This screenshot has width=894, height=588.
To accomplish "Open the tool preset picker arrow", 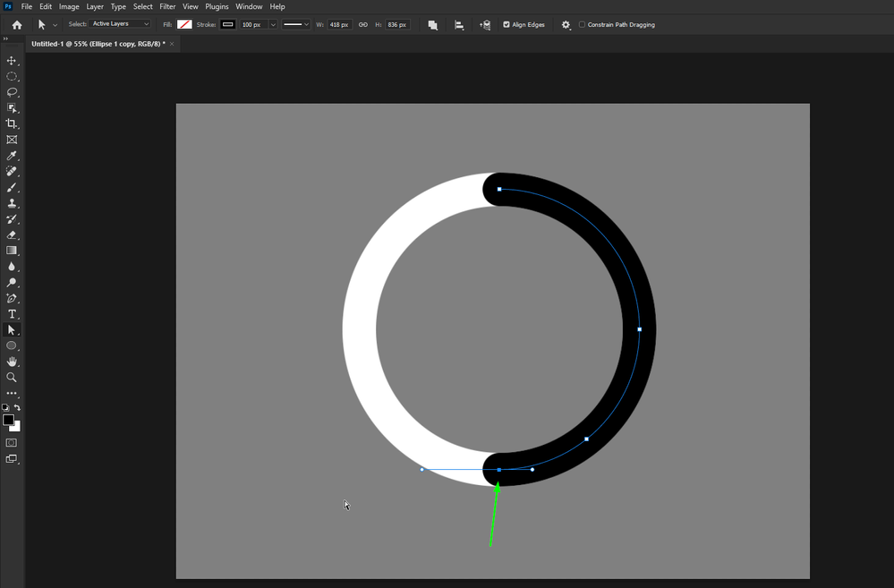I will (x=55, y=24).
